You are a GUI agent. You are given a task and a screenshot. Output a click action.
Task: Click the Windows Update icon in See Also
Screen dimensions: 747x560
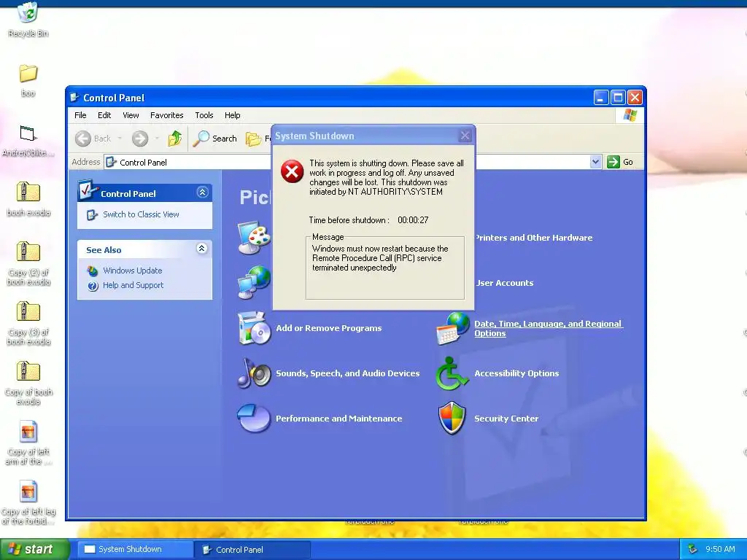pyautogui.click(x=93, y=271)
